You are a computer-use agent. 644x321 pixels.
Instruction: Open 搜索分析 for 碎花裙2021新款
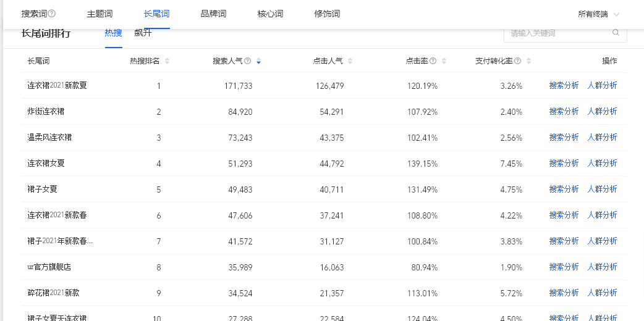pyautogui.click(x=564, y=293)
